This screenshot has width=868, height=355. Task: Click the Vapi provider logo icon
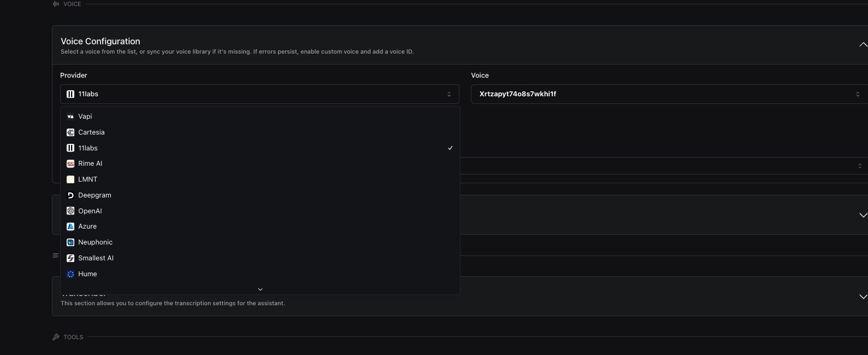point(70,117)
